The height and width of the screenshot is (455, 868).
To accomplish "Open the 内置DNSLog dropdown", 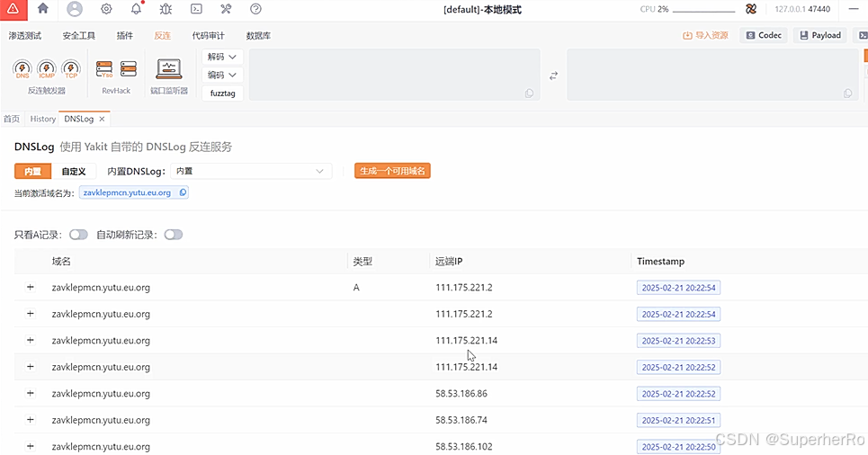I will point(251,171).
